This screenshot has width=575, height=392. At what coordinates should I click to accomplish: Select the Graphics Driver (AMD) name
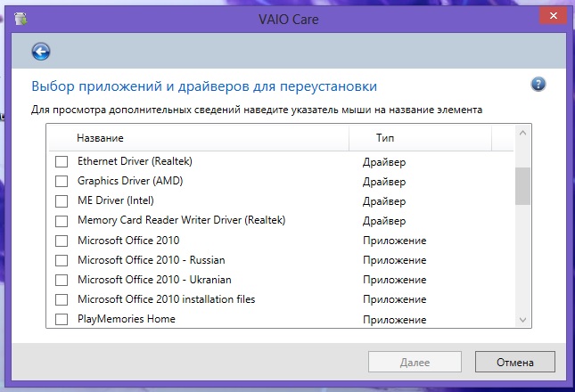(130, 181)
